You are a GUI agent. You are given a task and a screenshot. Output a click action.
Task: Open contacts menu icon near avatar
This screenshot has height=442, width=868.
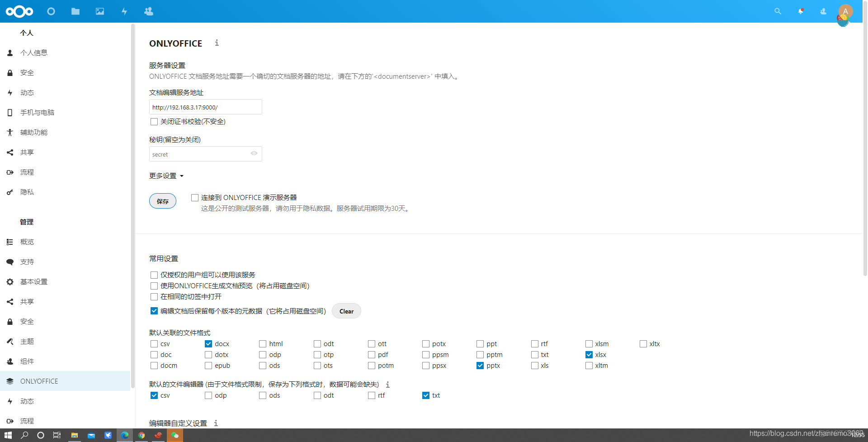[823, 11]
